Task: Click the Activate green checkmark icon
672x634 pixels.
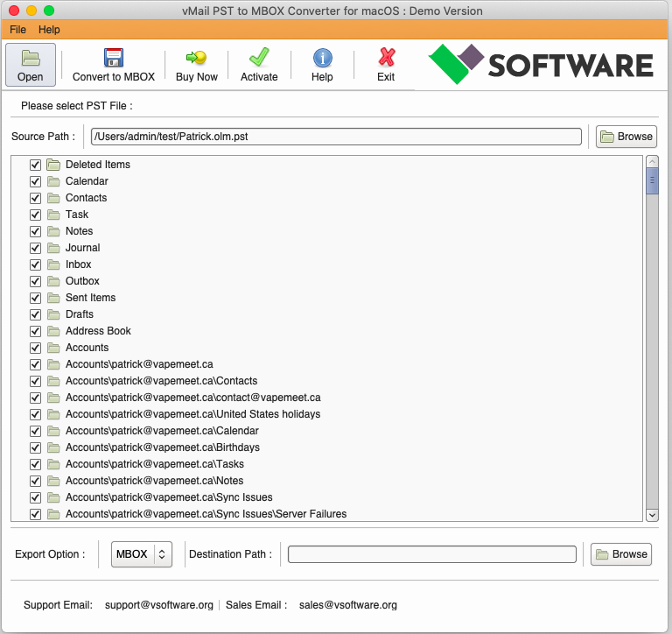Action: (259, 58)
